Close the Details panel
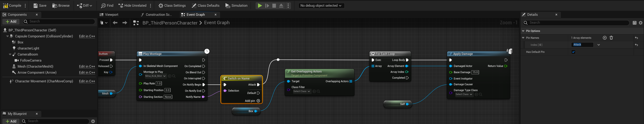The height and width of the screenshot is (124, 644). pyautogui.click(x=556, y=15)
